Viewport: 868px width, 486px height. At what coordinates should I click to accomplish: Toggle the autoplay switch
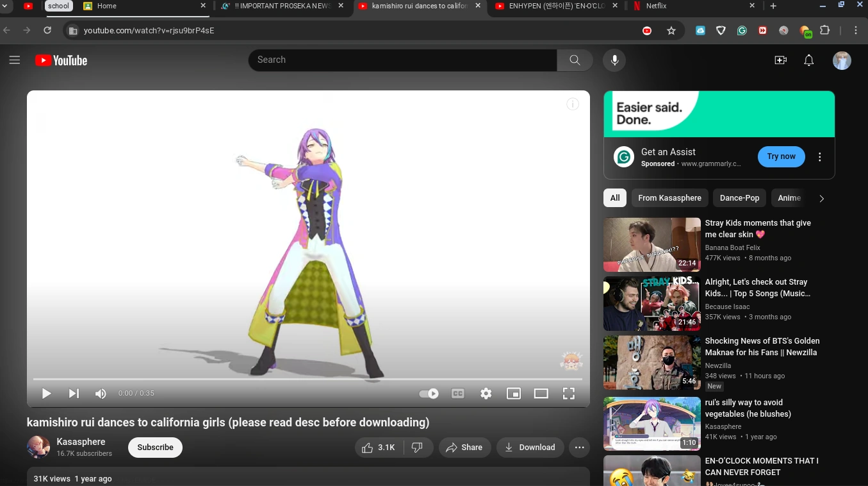click(429, 394)
